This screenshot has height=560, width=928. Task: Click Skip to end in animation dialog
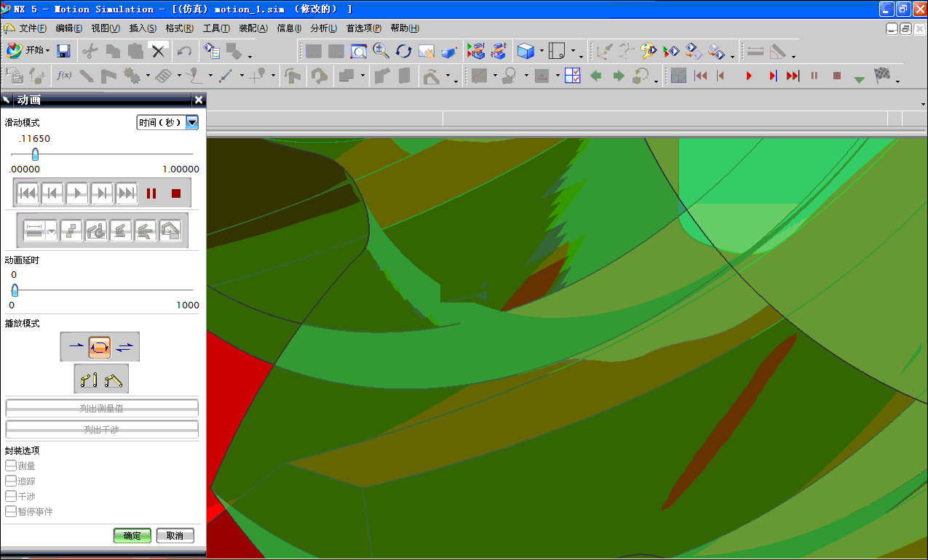pos(127,193)
